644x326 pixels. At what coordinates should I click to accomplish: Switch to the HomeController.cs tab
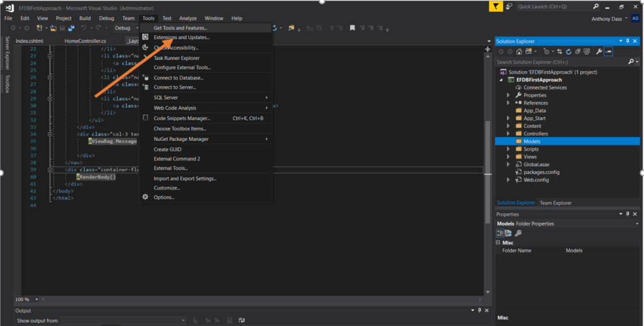tap(86, 41)
